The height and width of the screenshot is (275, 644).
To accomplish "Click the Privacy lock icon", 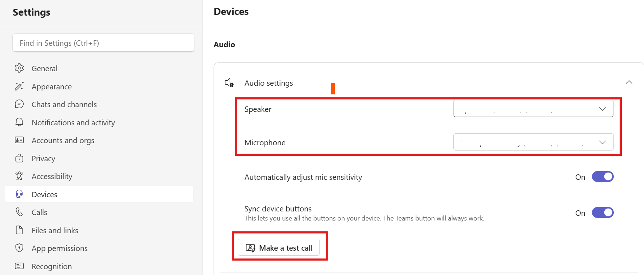I will click(x=19, y=158).
